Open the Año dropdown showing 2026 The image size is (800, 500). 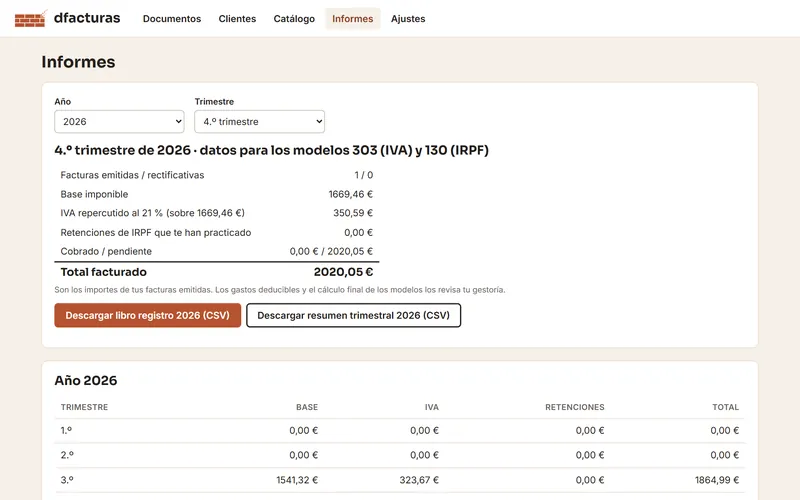[x=119, y=121]
